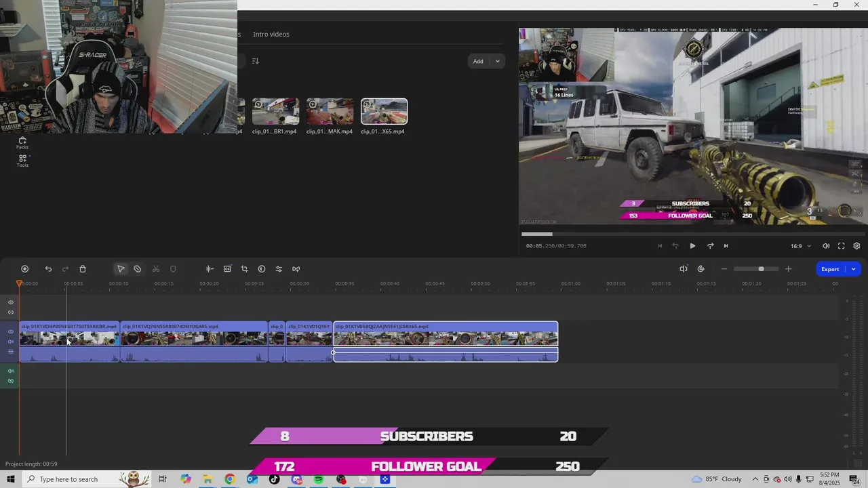Open the preview settings gear
The image size is (868, 488).
pos(856,246)
